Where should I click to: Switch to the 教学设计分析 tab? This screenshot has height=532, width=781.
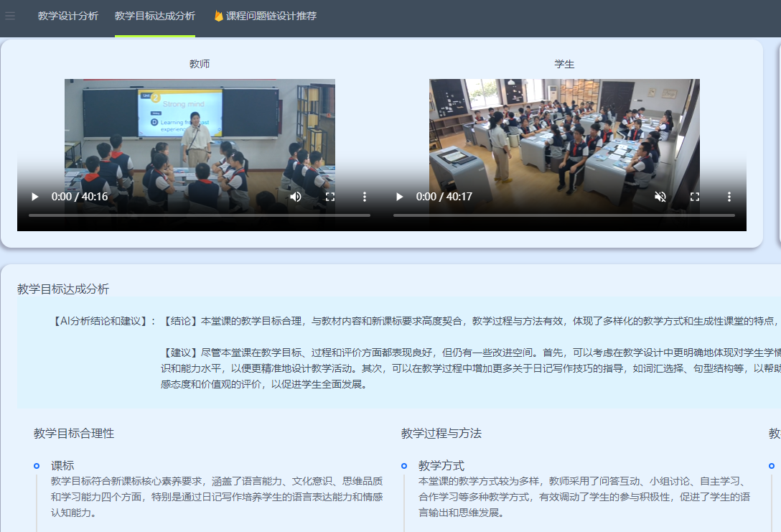pos(68,16)
